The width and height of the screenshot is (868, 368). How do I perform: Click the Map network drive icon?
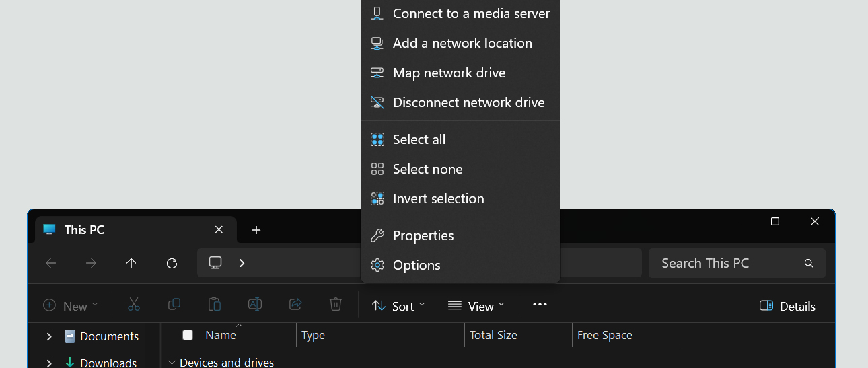pyautogui.click(x=377, y=73)
